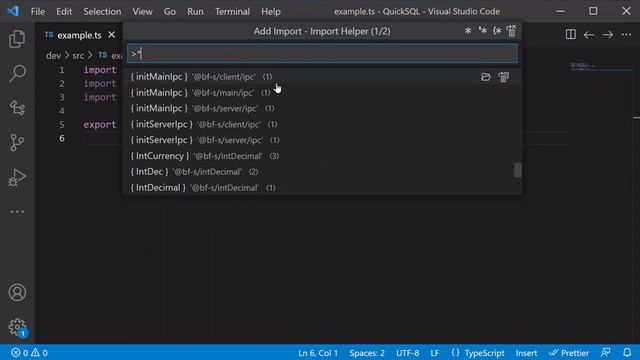Image resolution: width=640 pixels, height=360 pixels.
Task: Click the picker list scrollbar thumb
Action: (518, 170)
